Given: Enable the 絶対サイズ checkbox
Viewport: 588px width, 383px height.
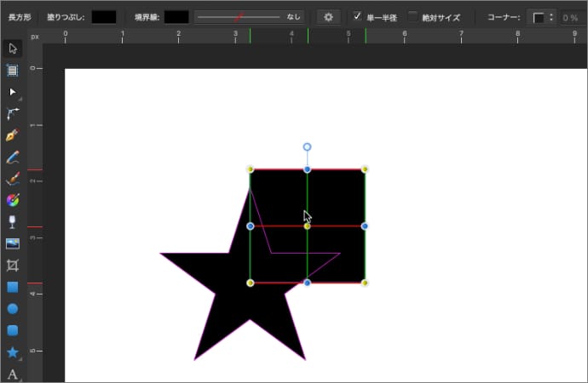Looking at the screenshot, I should [x=413, y=16].
